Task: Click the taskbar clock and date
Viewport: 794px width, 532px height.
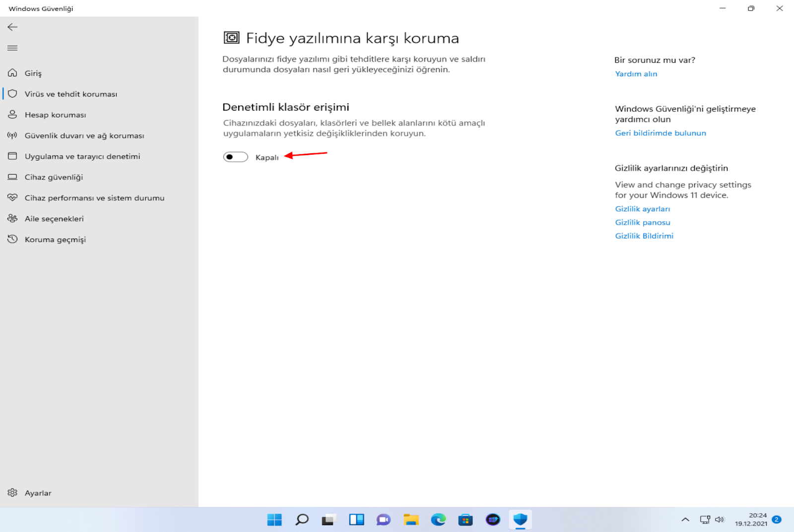Action: click(x=751, y=520)
